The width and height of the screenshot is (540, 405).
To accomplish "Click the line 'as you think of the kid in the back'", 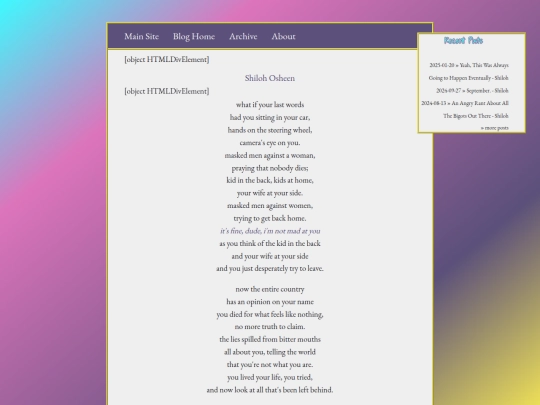I will 270,243.
